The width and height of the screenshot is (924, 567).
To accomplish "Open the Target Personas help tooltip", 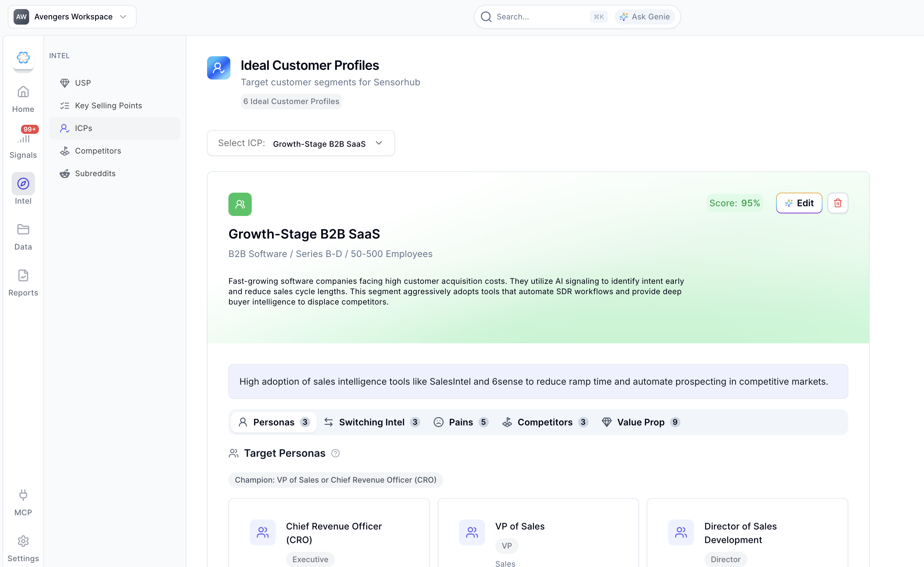I will [335, 453].
